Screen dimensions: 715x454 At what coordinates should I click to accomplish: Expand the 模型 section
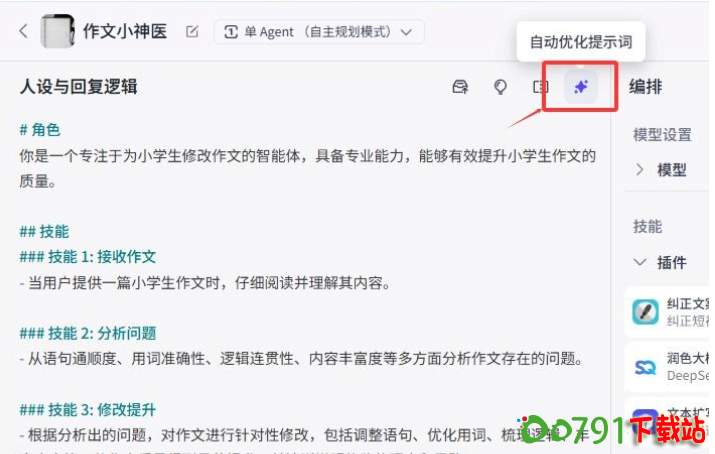[640, 170]
